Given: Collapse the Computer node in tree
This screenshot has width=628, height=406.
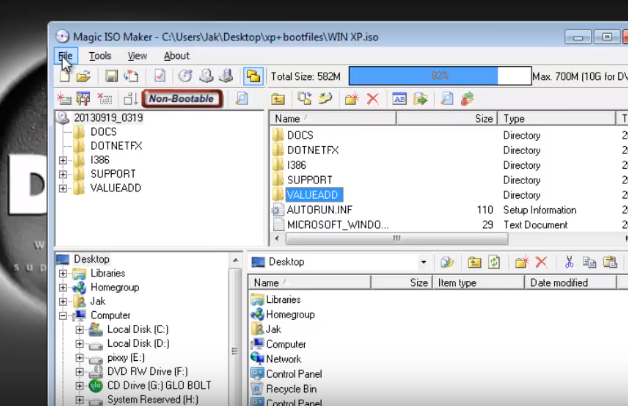Looking at the screenshot, I should 63,315.
